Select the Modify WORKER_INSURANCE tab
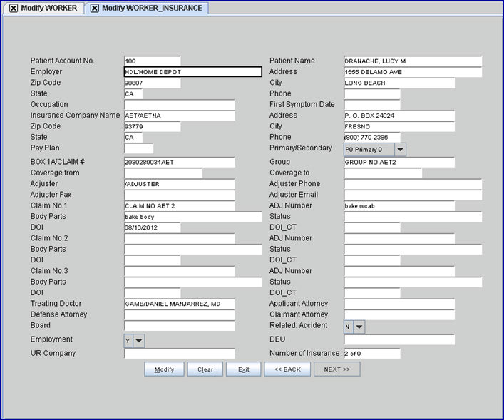 tap(148, 8)
